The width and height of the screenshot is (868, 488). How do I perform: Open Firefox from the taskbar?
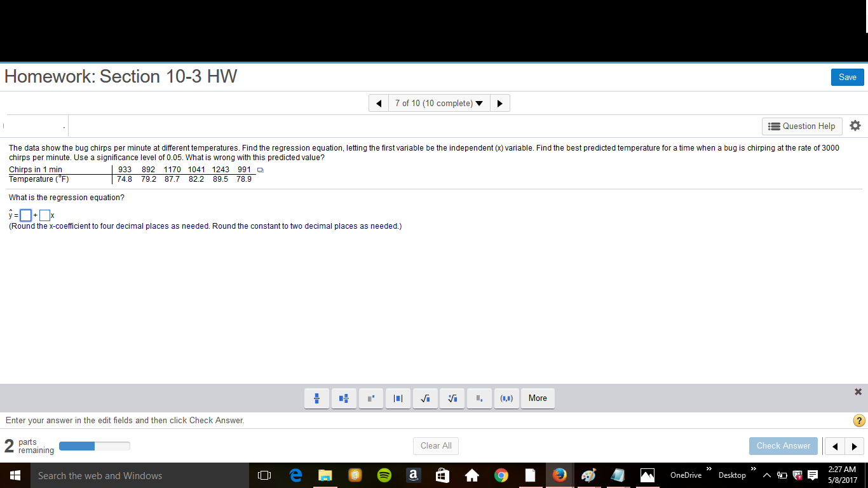(559, 475)
